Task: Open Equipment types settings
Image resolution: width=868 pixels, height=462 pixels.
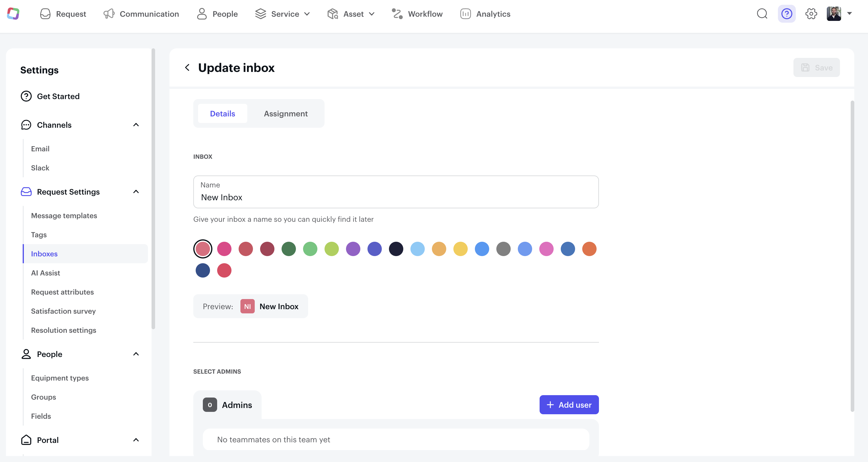Action: click(x=60, y=378)
